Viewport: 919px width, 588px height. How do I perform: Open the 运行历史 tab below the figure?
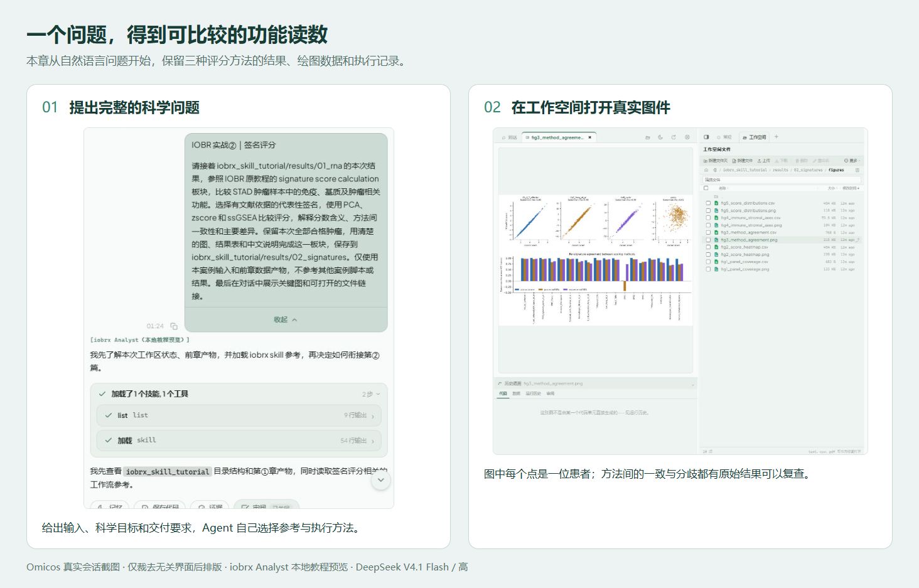point(533,393)
